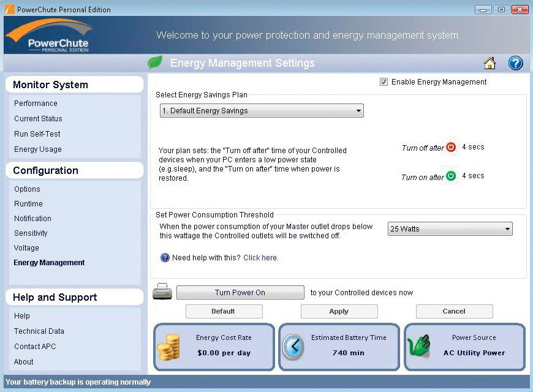Click the Turn on after '4 secs' value
This screenshot has width=533, height=392.
click(x=473, y=176)
